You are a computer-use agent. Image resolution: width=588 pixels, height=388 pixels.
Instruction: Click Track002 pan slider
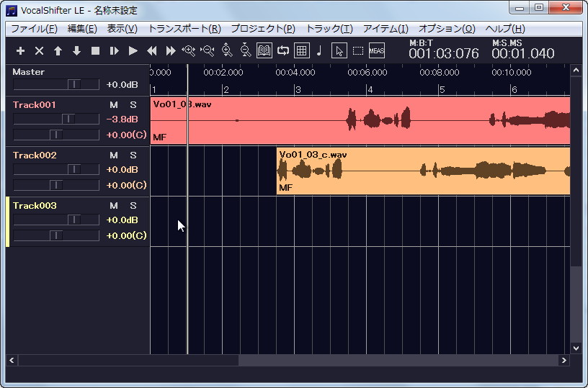[56, 185]
